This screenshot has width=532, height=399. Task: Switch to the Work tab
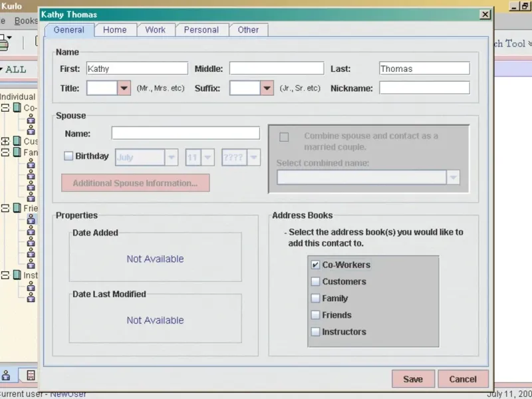(x=156, y=30)
